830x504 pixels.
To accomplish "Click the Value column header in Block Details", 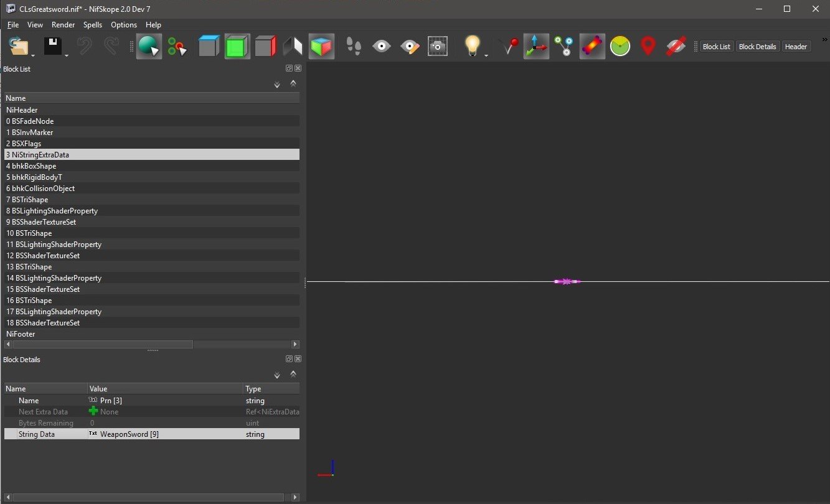I will click(x=165, y=389).
